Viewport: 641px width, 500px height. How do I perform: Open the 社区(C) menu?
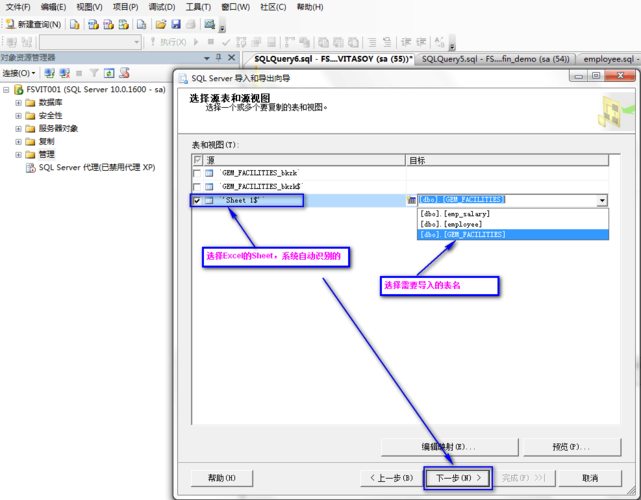(x=273, y=7)
